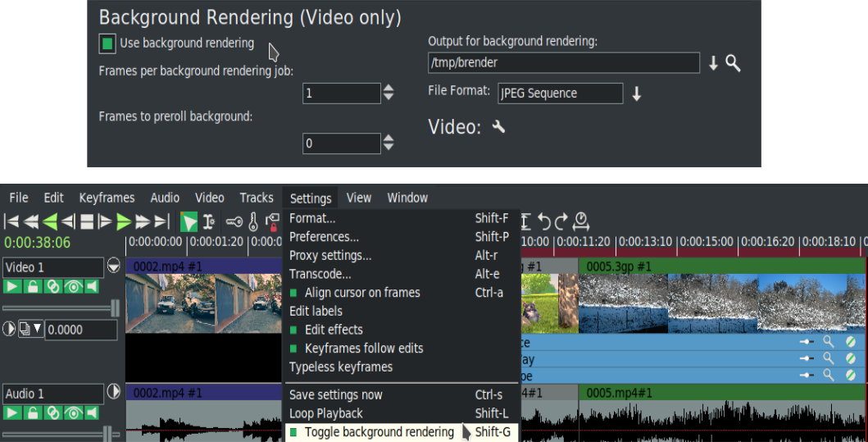Click the fit time to window icon
868x442 pixels.
click(x=581, y=221)
